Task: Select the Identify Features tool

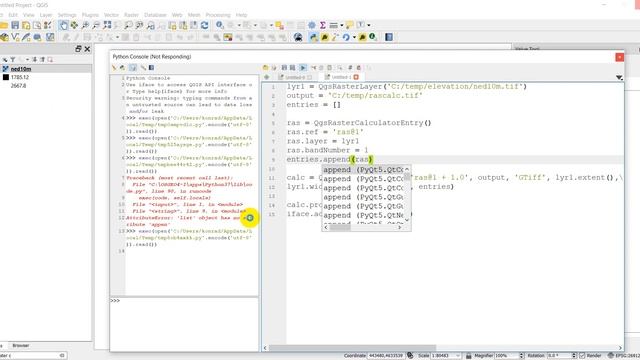Action: [220, 25]
